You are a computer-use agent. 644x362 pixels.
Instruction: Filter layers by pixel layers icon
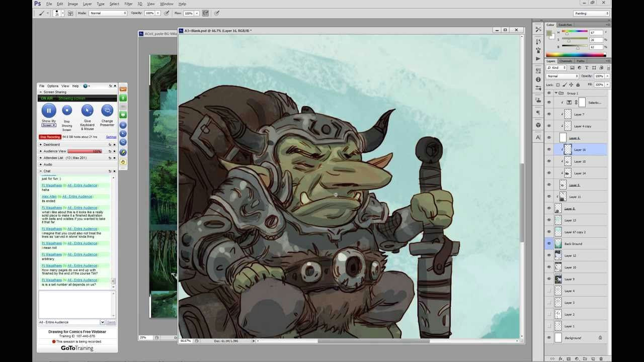[572, 67]
